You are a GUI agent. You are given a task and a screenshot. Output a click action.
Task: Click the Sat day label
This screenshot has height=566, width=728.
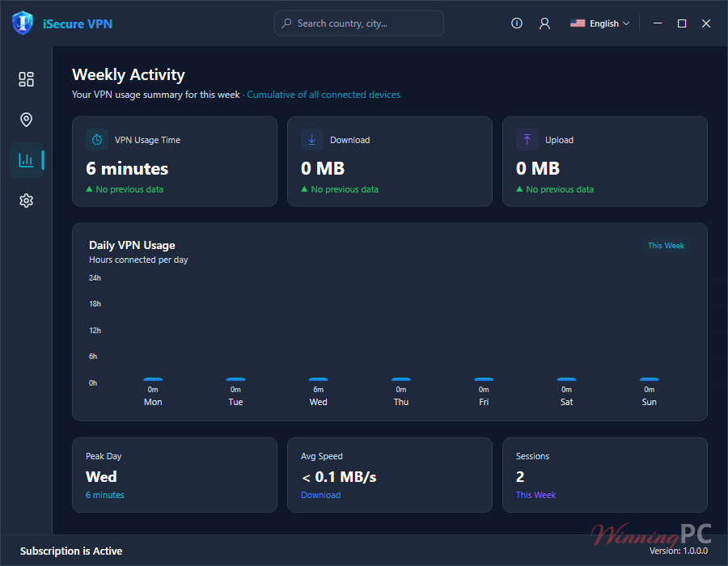tap(566, 402)
